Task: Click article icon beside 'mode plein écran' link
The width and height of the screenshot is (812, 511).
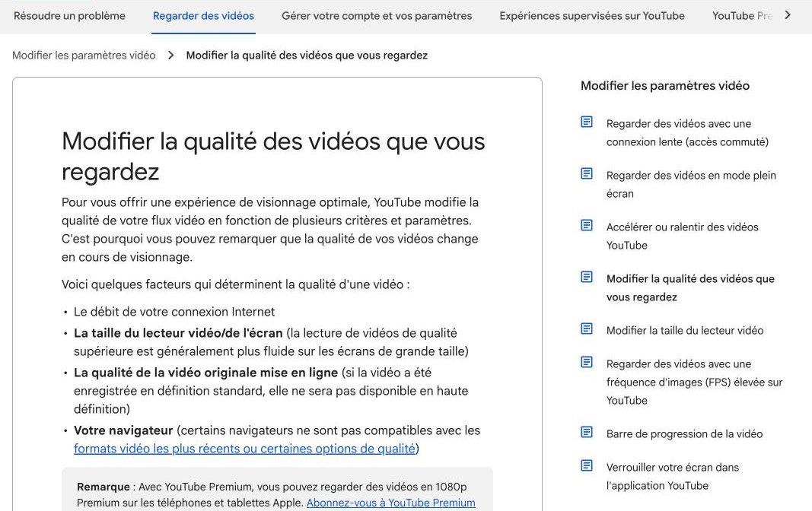Action: [587, 174]
